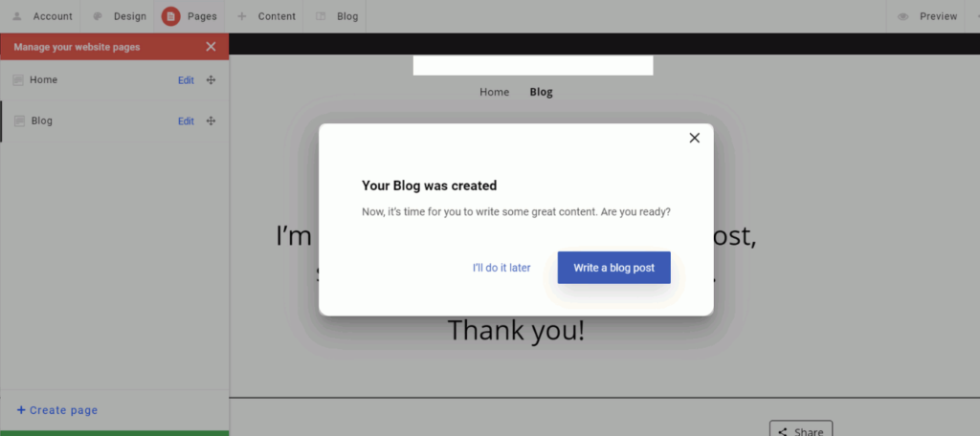Click the red Pages document icon

click(x=170, y=16)
